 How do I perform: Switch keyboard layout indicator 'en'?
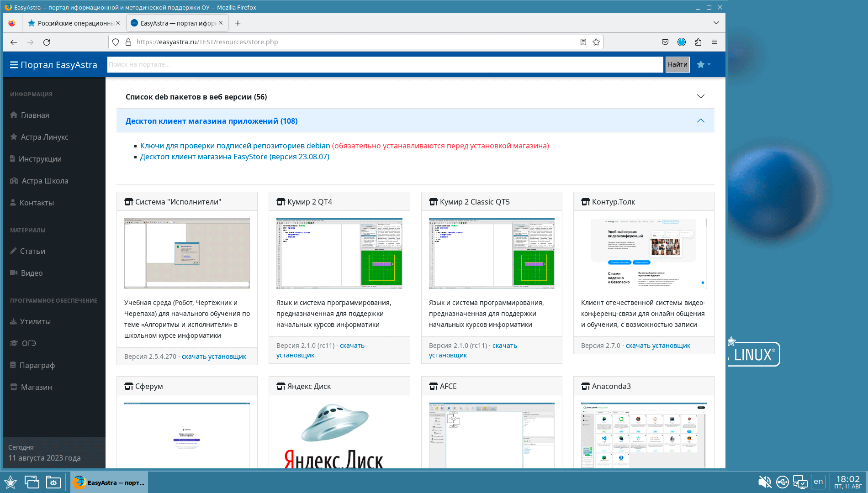[818, 482]
